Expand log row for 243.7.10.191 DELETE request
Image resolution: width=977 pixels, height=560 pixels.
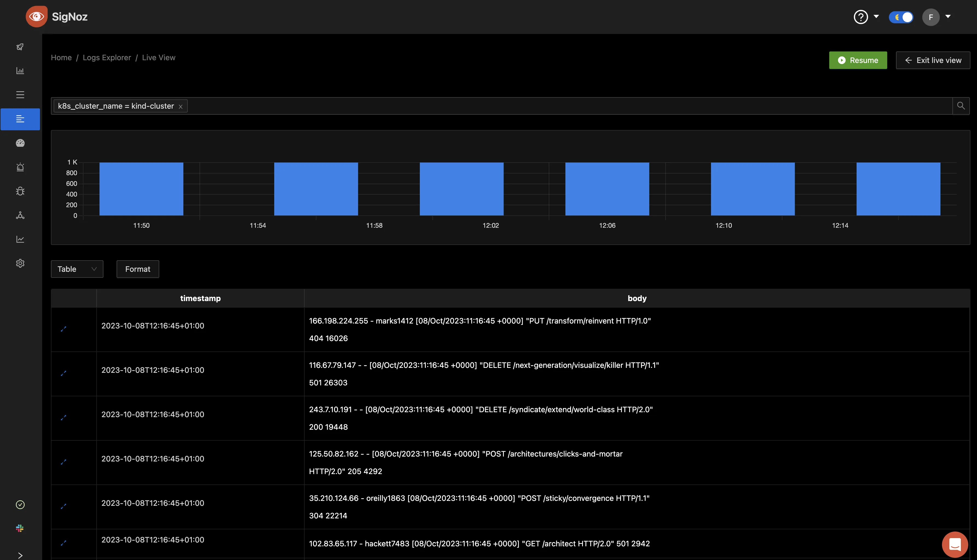[x=63, y=418]
